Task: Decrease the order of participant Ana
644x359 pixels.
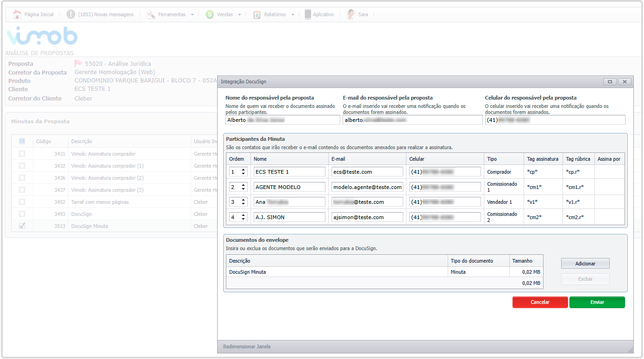Action: 243,204
